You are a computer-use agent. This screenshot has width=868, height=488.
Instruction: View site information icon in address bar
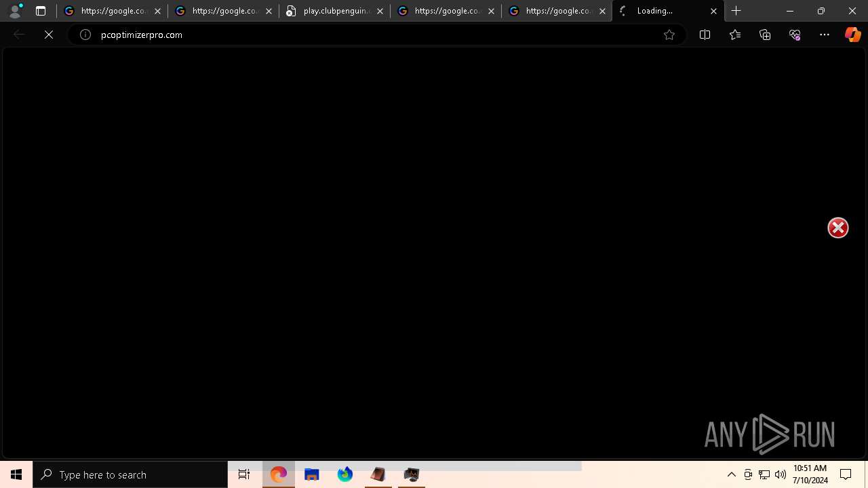85,35
